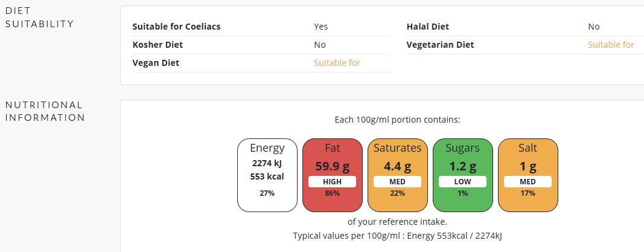Click the Vegetarian Diet label
This screenshot has height=252, width=644.
coord(440,45)
